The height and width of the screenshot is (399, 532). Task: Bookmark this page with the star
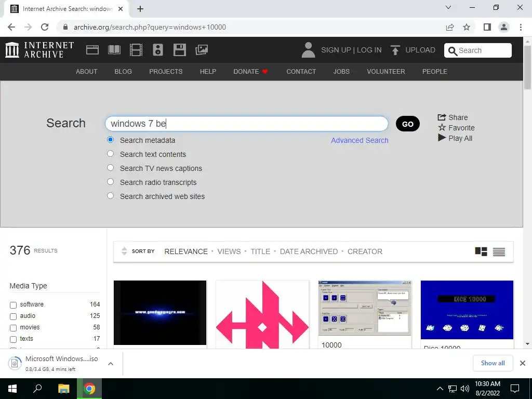(467, 27)
